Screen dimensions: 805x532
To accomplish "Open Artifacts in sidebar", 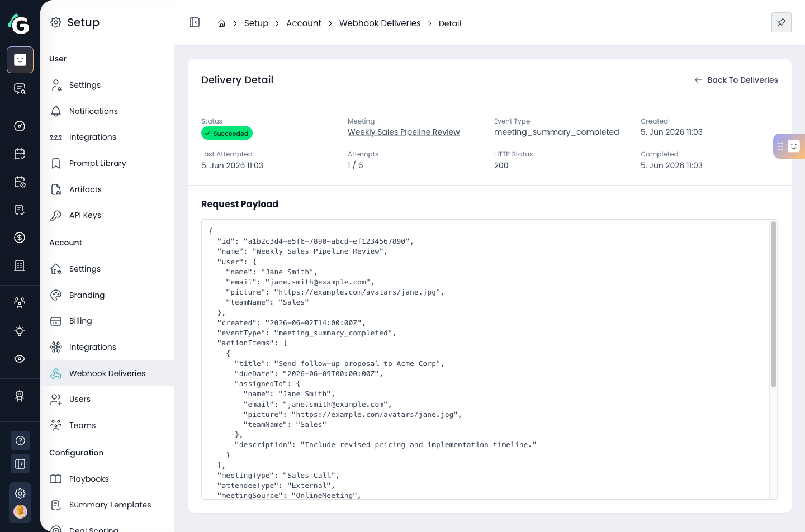I will click(x=107, y=189).
